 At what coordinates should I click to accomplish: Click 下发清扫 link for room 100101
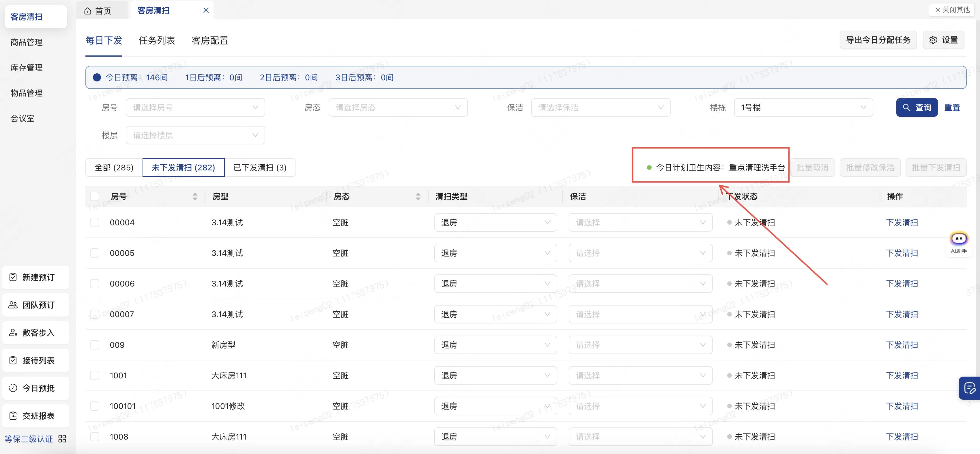[x=902, y=406]
